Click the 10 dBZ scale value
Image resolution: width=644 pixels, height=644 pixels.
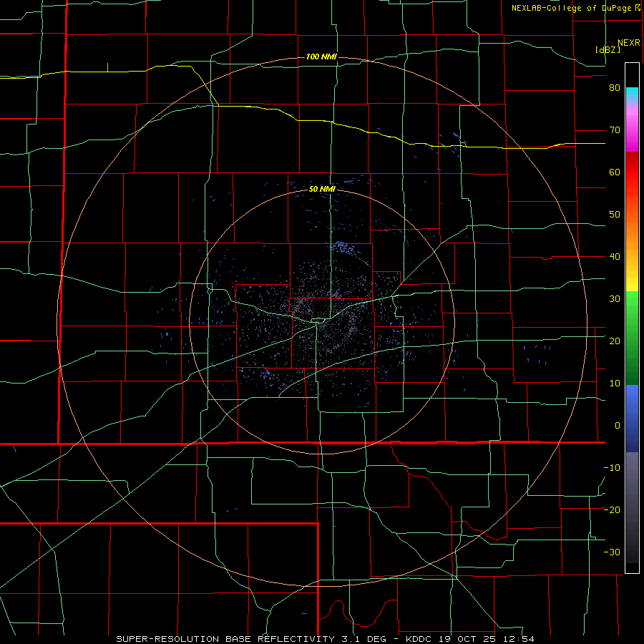(615, 384)
